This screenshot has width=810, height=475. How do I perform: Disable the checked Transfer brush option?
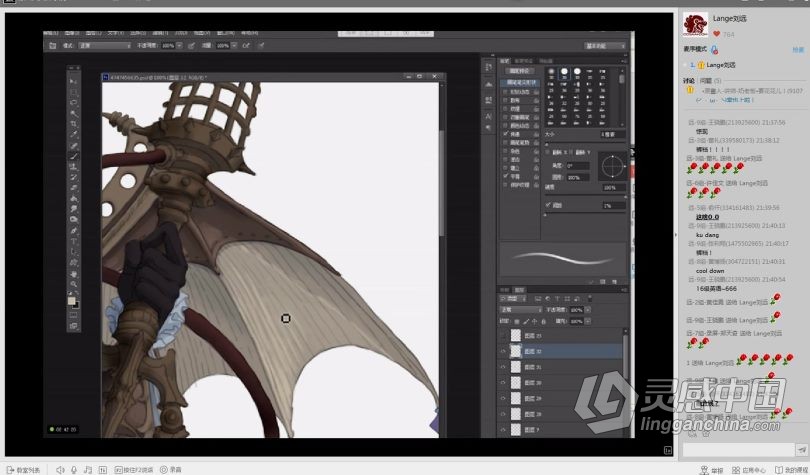click(x=505, y=134)
